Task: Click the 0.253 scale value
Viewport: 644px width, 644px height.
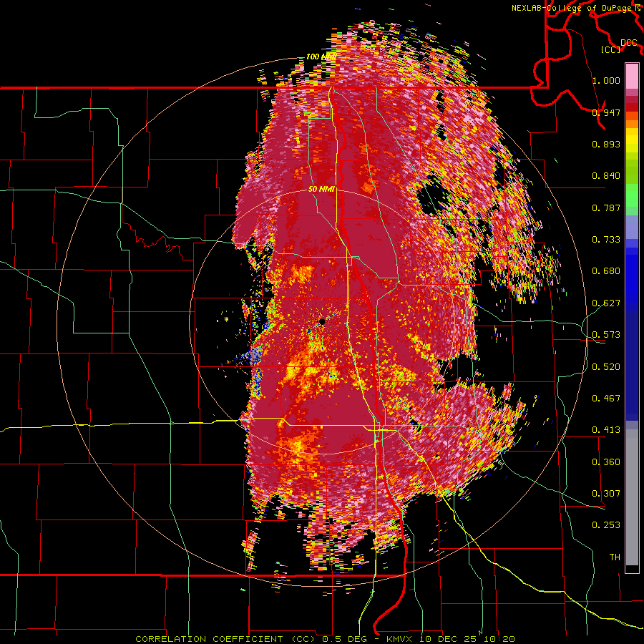Action: click(606, 525)
